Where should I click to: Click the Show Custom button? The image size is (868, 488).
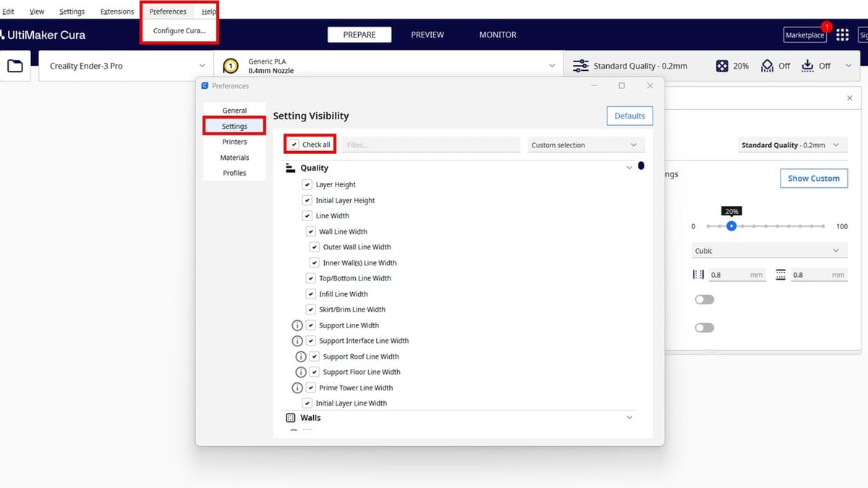(814, 179)
